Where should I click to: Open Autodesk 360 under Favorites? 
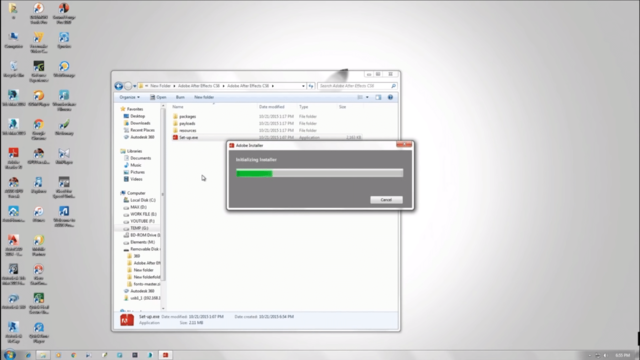click(142, 137)
